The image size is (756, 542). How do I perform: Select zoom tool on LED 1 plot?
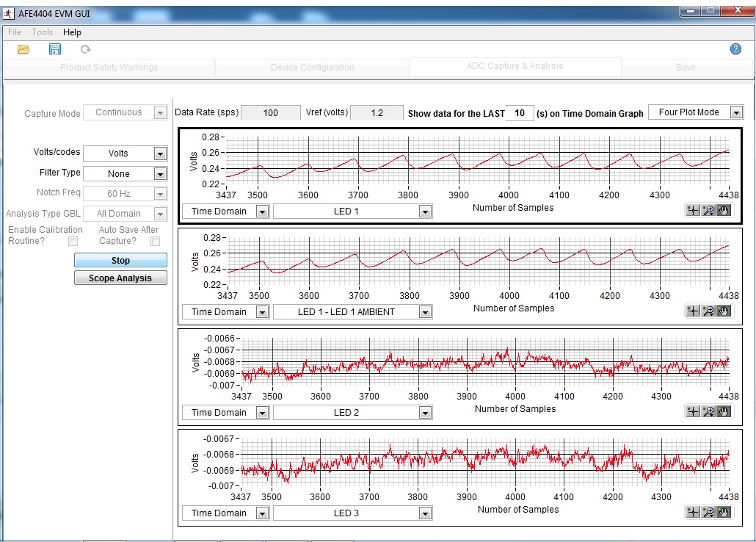tap(708, 211)
